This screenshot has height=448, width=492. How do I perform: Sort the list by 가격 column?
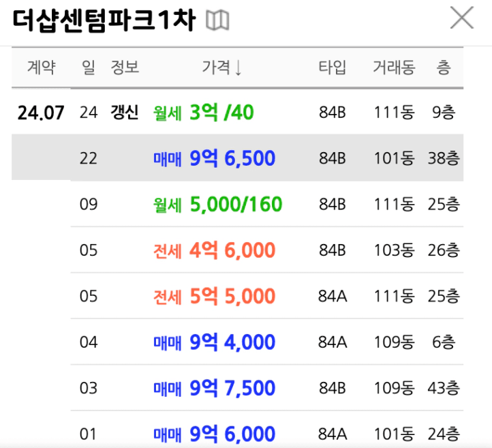221,68
